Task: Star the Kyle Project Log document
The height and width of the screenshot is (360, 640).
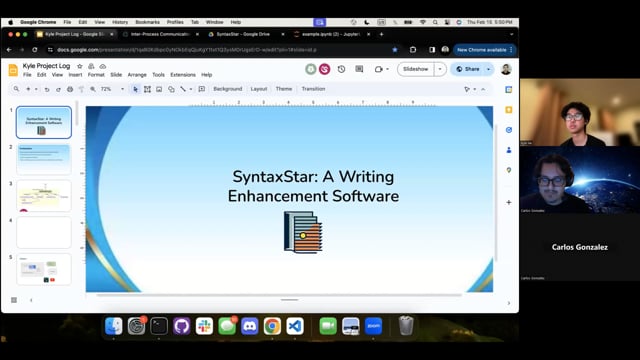Action: click(80, 66)
